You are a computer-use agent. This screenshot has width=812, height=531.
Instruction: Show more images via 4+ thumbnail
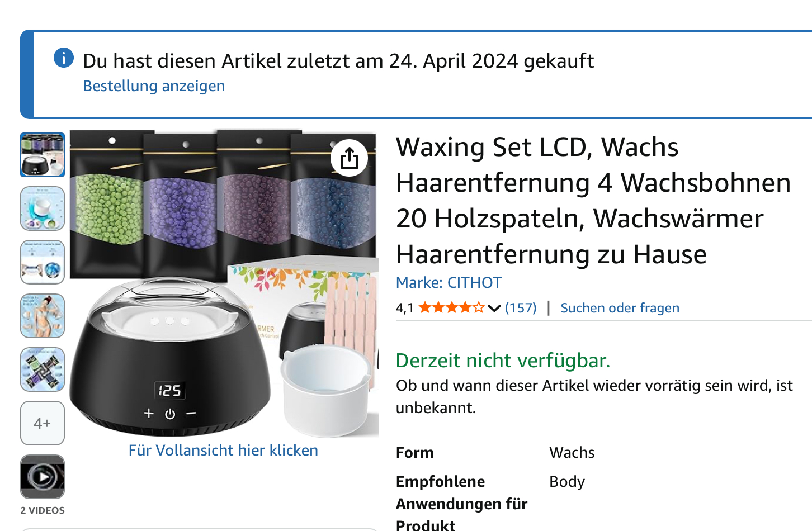[x=43, y=423]
